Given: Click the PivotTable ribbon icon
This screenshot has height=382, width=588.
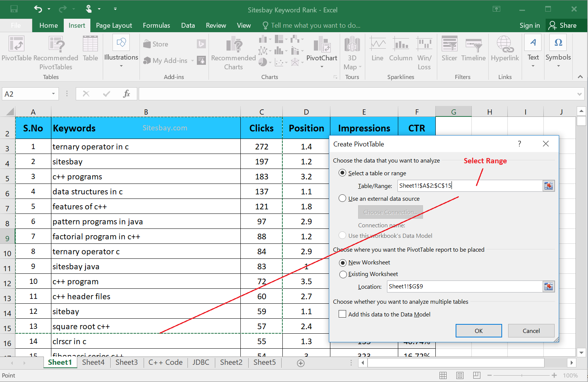Looking at the screenshot, I should point(16,48).
